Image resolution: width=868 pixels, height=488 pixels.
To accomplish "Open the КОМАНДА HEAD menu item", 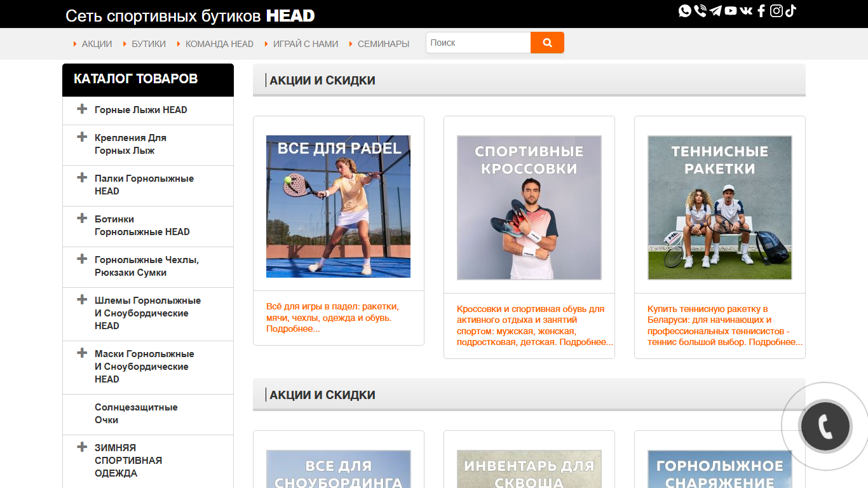I will click(x=219, y=44).
